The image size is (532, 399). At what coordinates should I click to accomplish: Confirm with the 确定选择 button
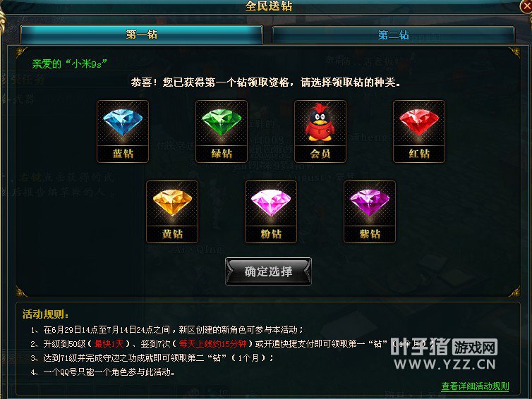pyautogui.click(x=268, y=271)
